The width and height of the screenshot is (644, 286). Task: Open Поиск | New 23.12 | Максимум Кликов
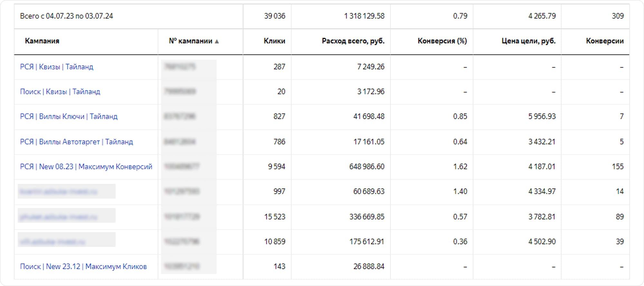pos(83,266)
